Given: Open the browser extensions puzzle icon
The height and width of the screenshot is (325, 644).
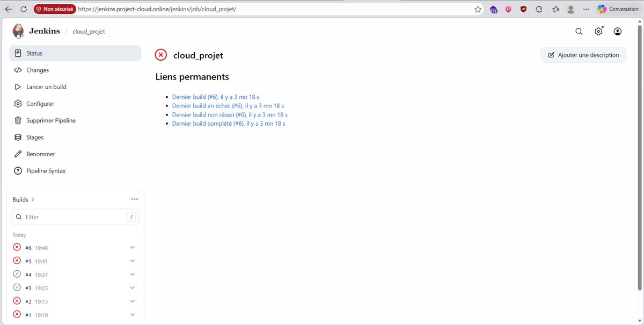Looking at the screenshot, I should point(539,9).
